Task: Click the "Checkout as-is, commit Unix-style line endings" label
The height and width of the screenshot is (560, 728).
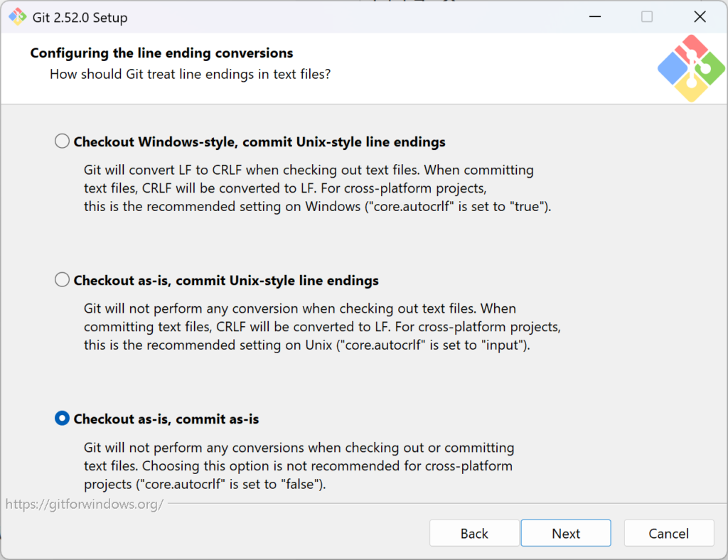Action: click(x=226, y=281)
